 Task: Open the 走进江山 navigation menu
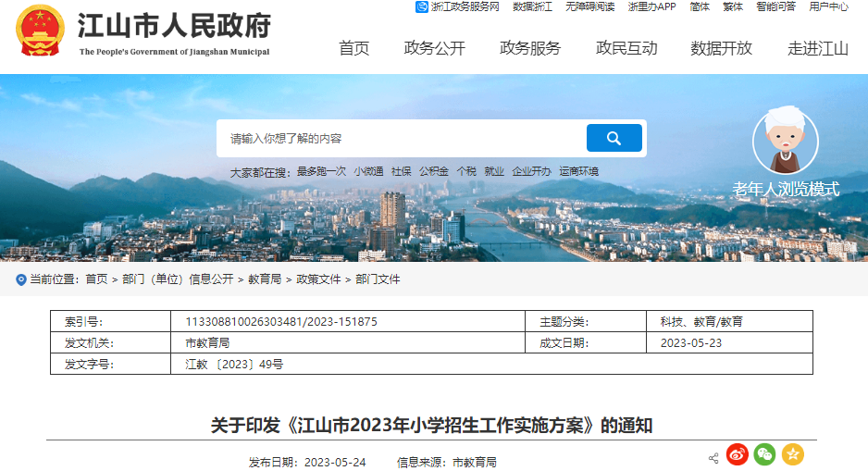pos(818,48)
